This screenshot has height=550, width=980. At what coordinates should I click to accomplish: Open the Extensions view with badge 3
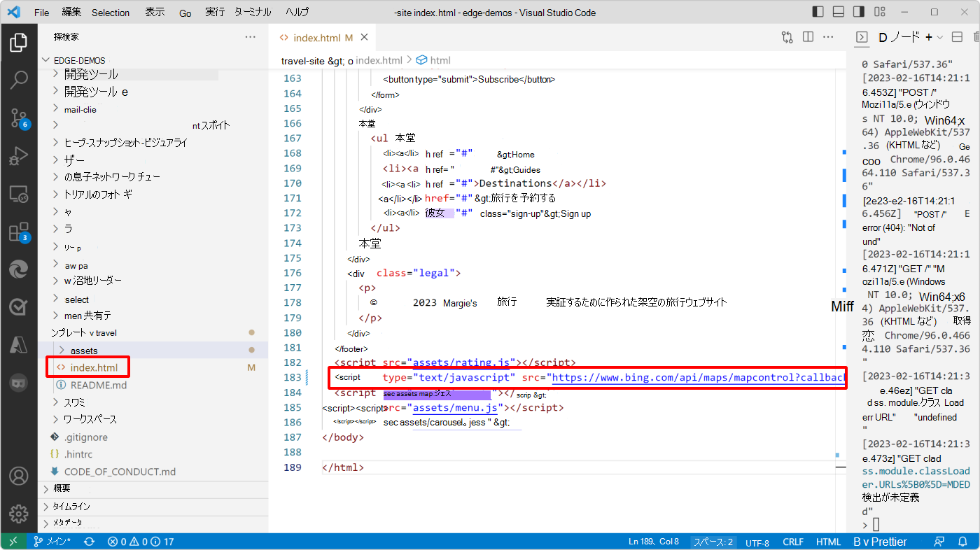(x=19, y=231)
